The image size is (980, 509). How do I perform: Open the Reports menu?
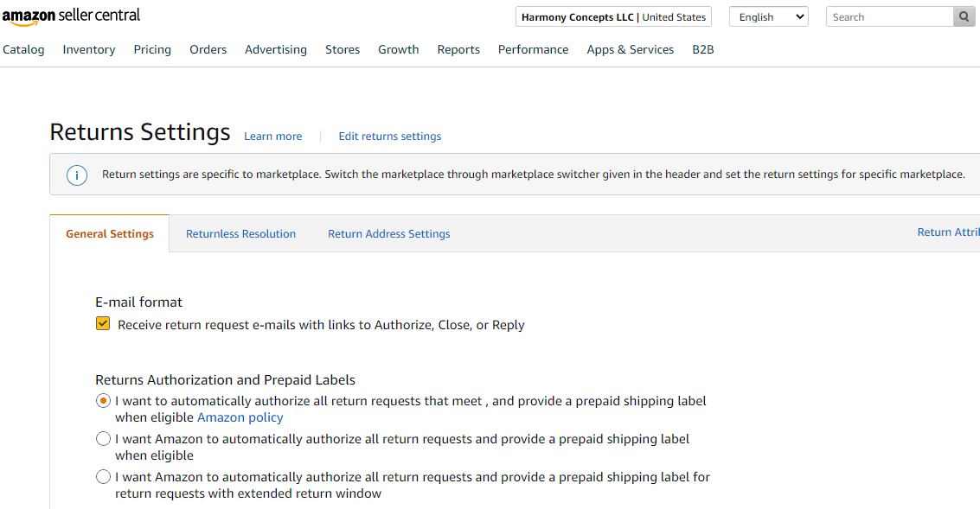click(458, 49)
